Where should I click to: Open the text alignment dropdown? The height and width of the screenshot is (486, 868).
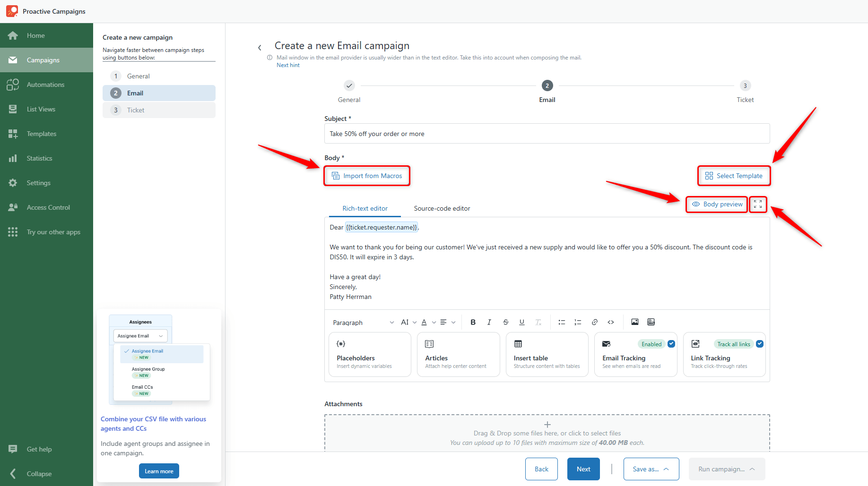click(448, 322)
